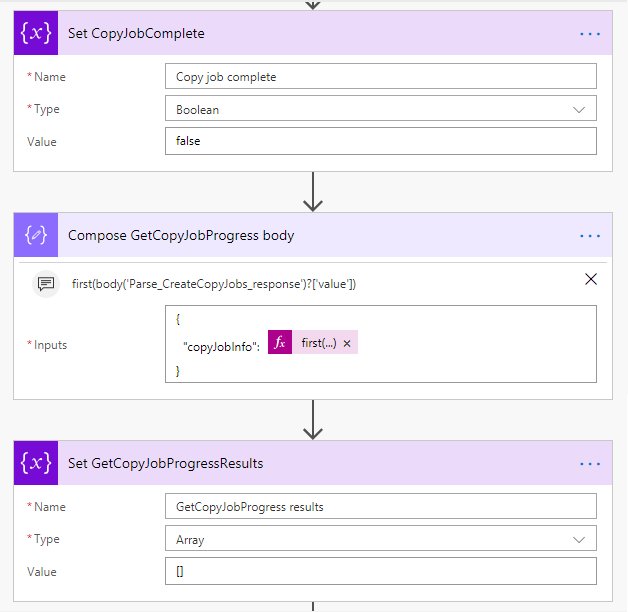Click the comment bubble icon in Compose action
The height and width of the screenshot is (612, 628).
[46, 284]
